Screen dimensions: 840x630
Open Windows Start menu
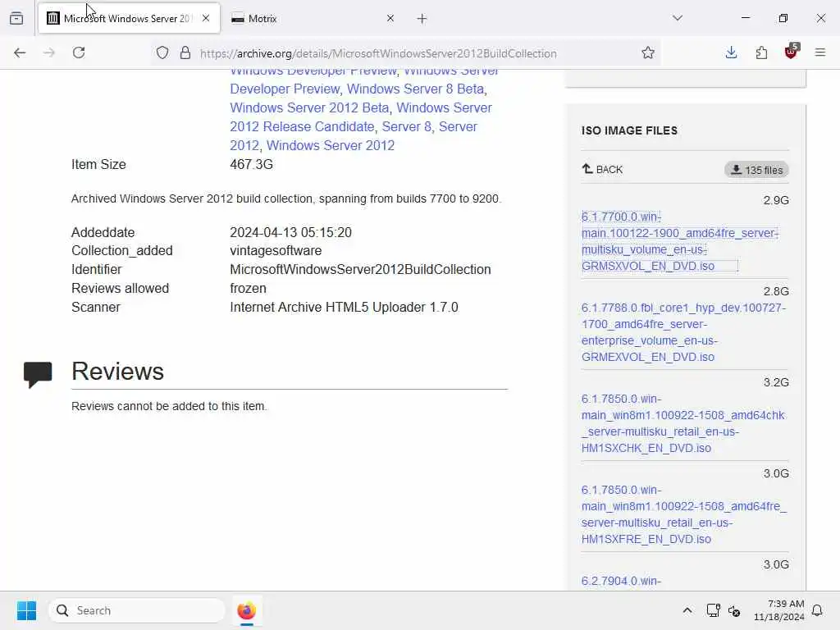click(x=27, y=610)
